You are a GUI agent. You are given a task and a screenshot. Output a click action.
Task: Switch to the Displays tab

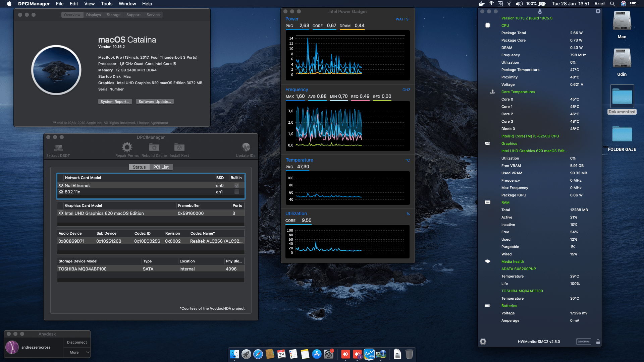(x=93, y=15)
